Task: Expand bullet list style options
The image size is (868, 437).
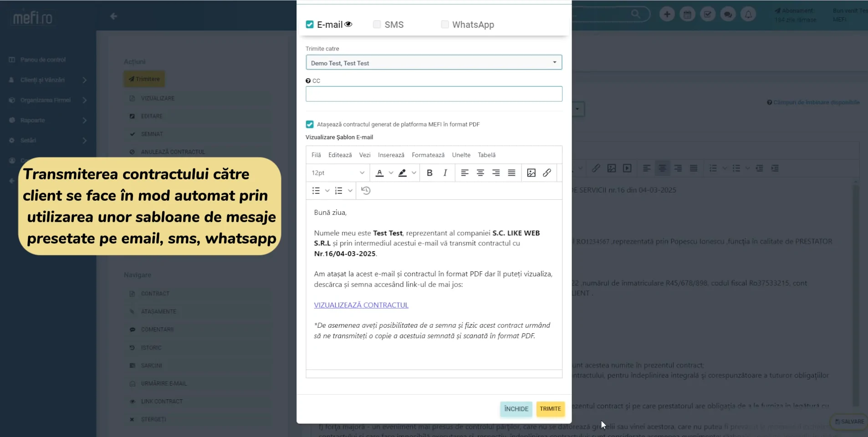Action: pyautogui.click(x=327, y=191)
